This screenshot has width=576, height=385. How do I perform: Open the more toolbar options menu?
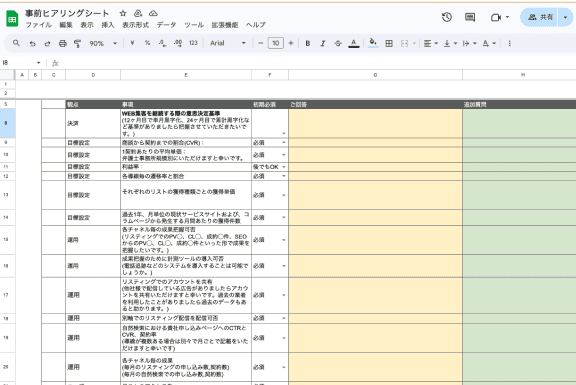tap(509, 43)
